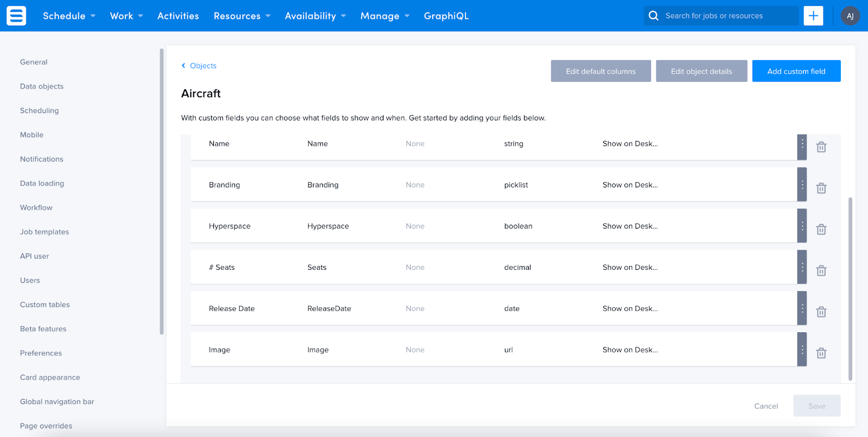Open options menu for Name row
The width and height of the screenshot is (868, 437).
[x=802, y=147]
